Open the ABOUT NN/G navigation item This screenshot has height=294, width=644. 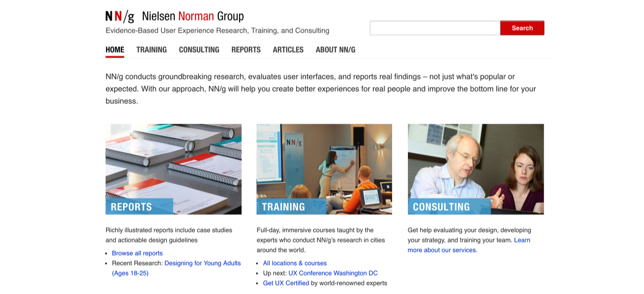[x=336, y=50]
